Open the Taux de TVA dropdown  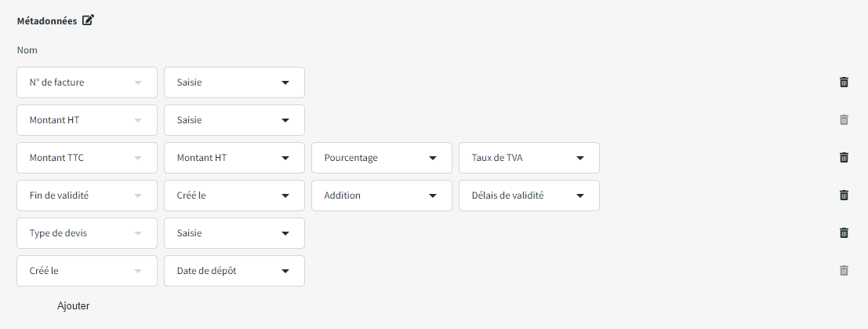[x=528, y=158]
